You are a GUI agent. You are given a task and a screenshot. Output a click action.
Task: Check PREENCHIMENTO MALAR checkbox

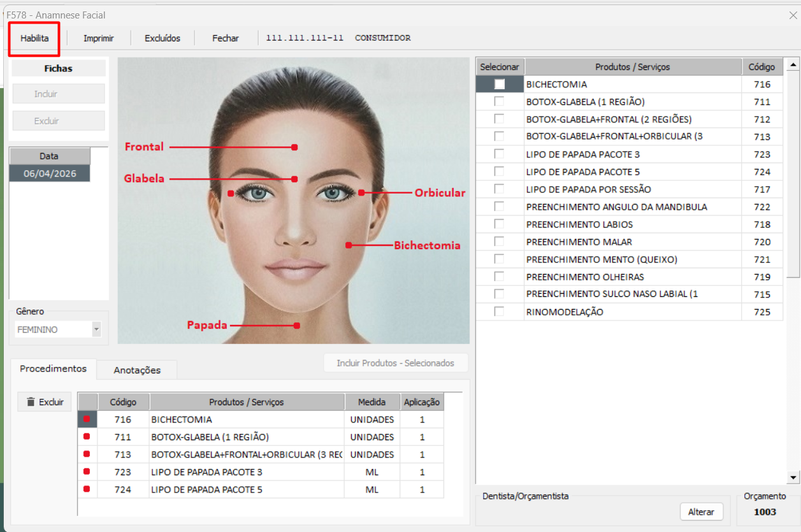pyautogui.click(x=499, y=241)
